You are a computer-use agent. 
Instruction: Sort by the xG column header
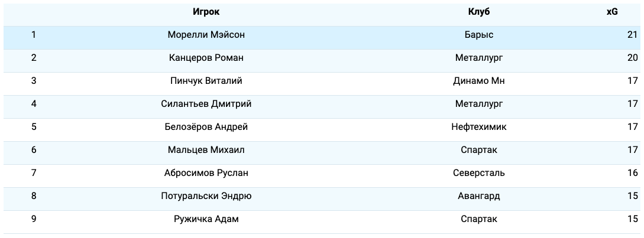pyautogui.click(x=612, y=12)
